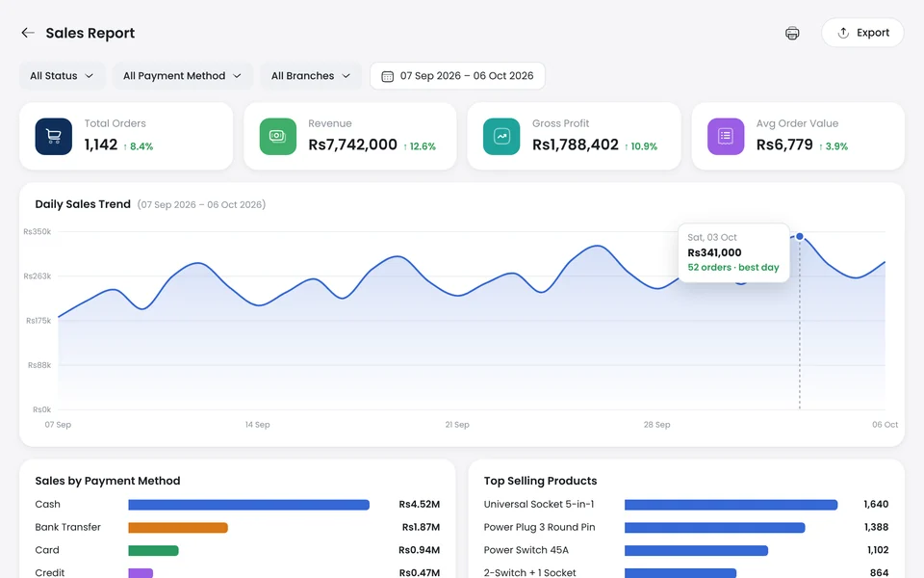Viewport: 924px width, 578px height.
Task: Click the 1,388 units sold value
Action: (876, 527)
